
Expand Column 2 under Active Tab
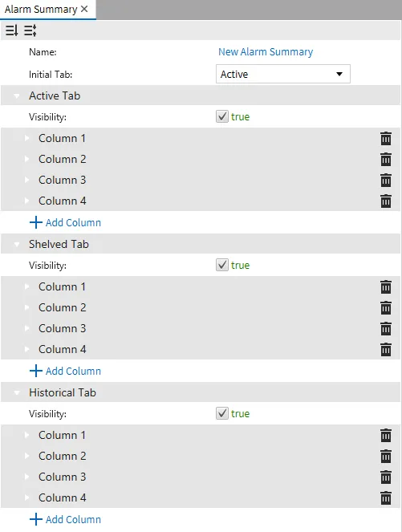pyautogui.click(x=26, y=159)
